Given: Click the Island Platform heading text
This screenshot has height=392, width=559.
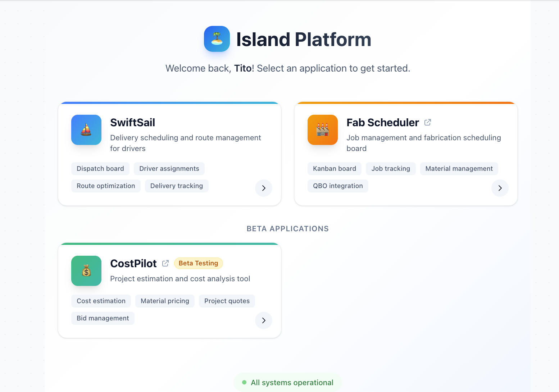Looking at the screenshot, I should [304, 39].
